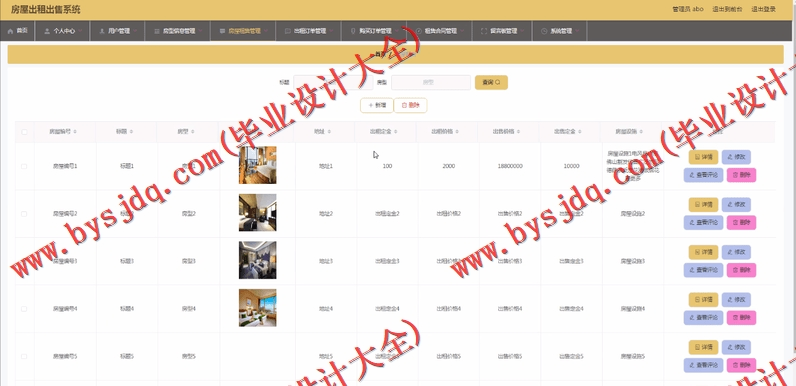Click 详情 button for row 房屋编号4
The image size is (796, 386).
(x=703, y=300)
